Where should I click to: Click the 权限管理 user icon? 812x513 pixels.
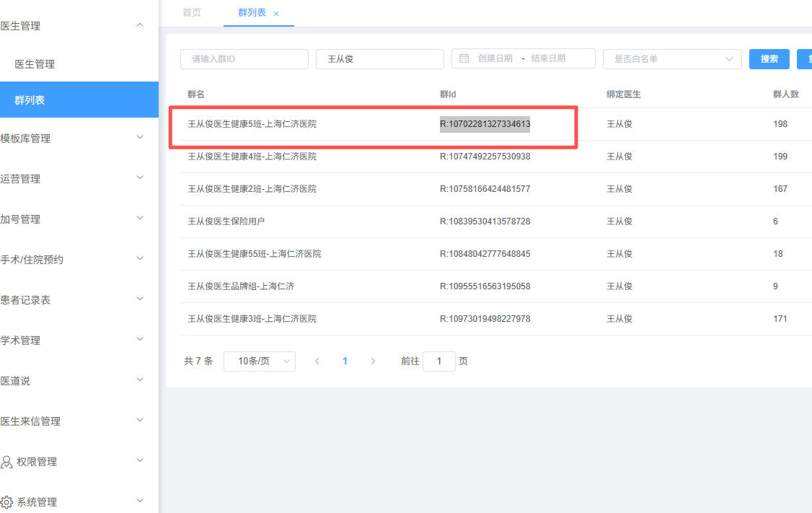point(6,462)
